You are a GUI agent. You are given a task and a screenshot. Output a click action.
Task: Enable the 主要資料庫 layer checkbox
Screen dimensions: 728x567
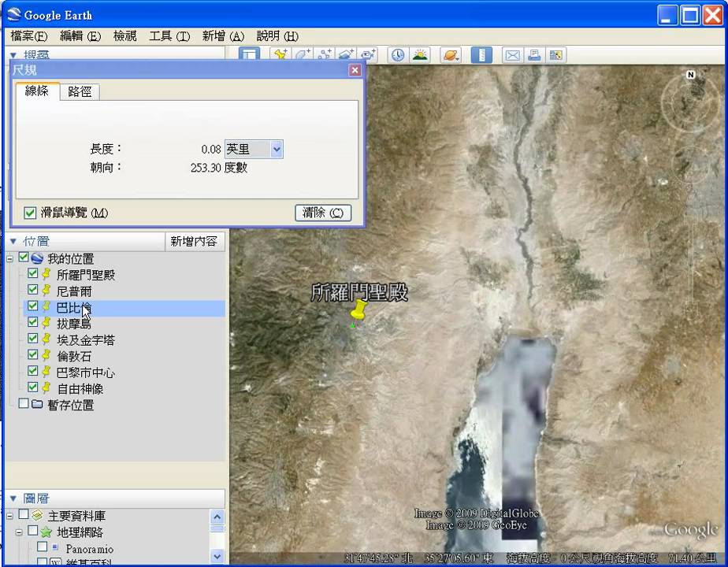click(x=24, y=514)
